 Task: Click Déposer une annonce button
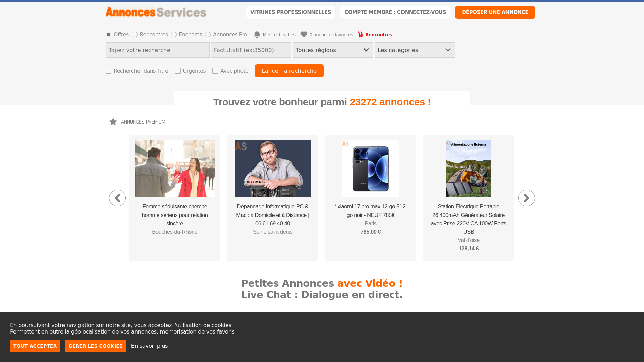click(x=495, y=12)
